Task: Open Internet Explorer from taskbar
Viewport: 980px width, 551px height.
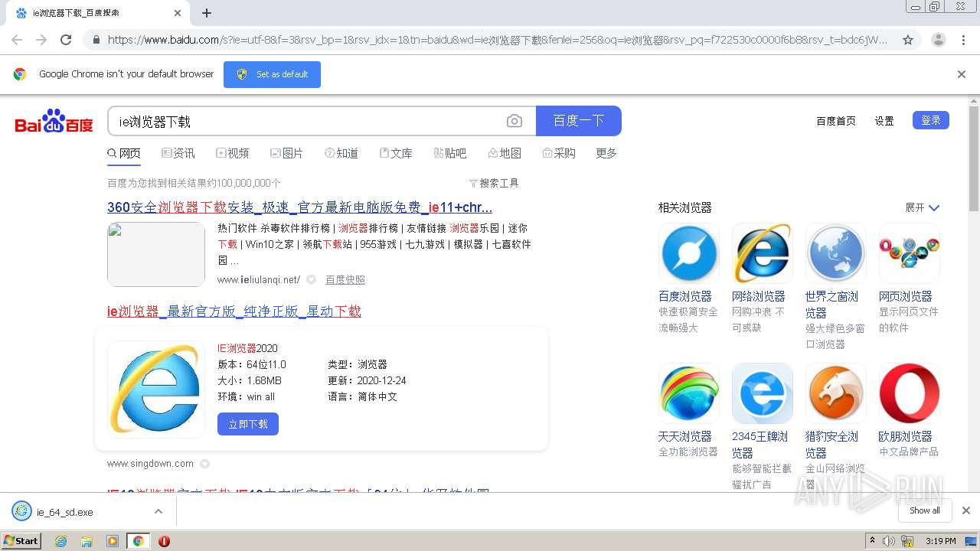Action: tap(60, 541)
